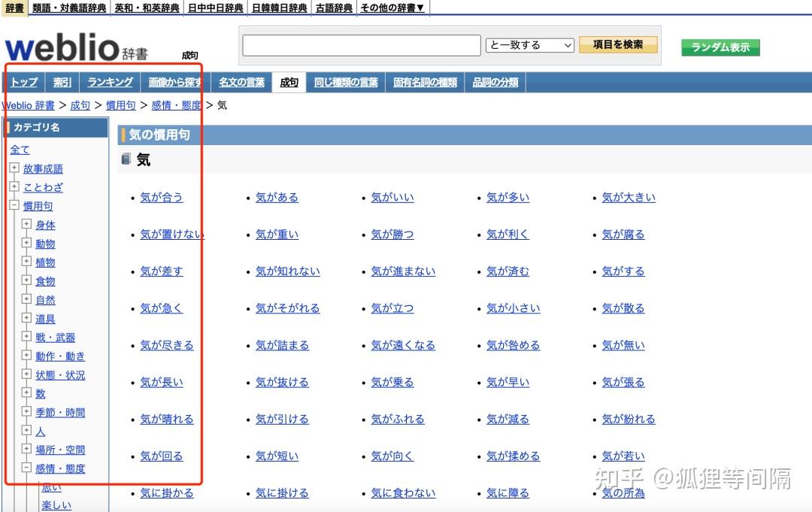Switch to the ランキング tab
Viewport: 812px width, 512px height.
point(109,82)
